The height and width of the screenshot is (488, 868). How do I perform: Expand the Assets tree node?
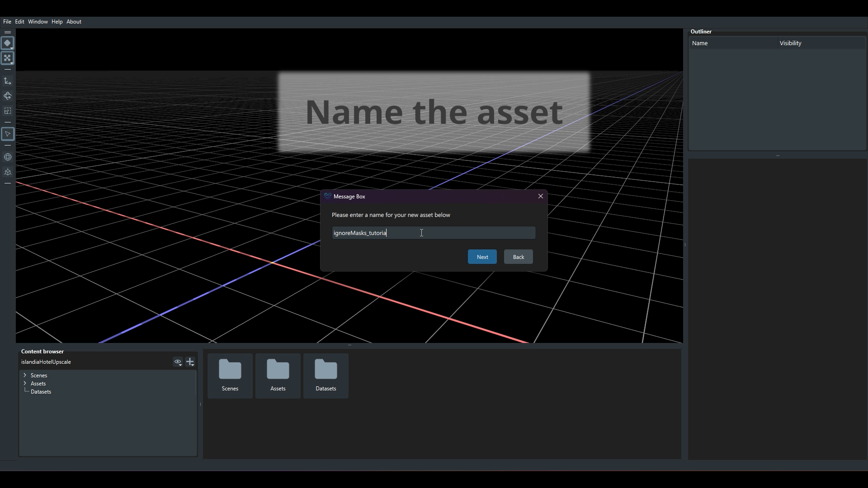(25, 383)
